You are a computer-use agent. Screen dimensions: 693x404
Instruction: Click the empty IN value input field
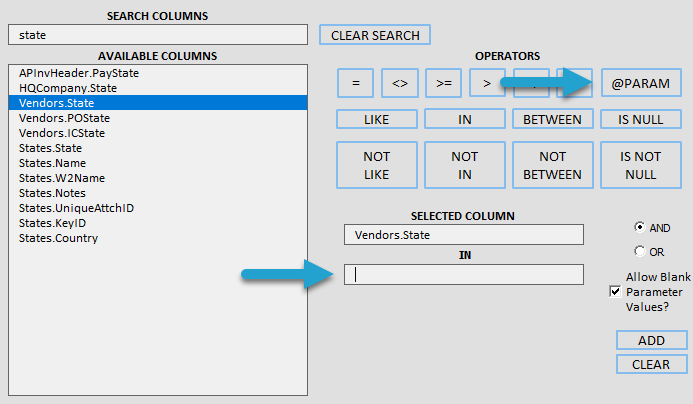point(464,274)
